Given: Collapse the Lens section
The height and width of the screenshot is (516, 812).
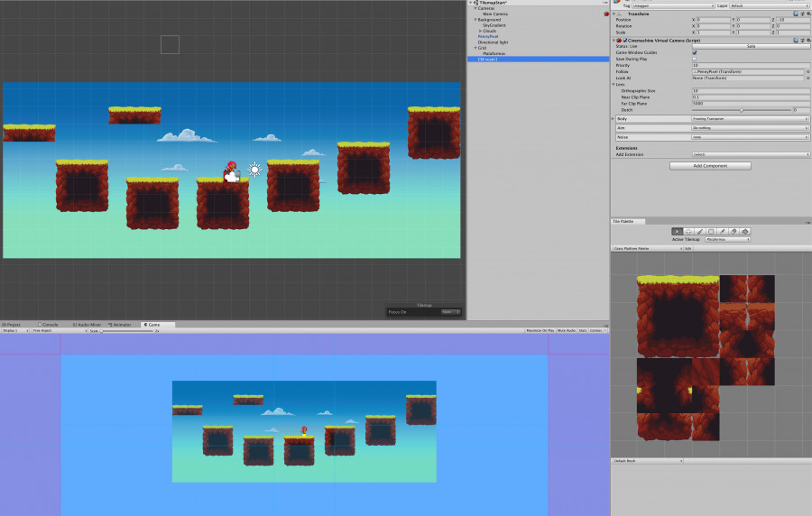Looking at the screenshot, I should [614, 85].
